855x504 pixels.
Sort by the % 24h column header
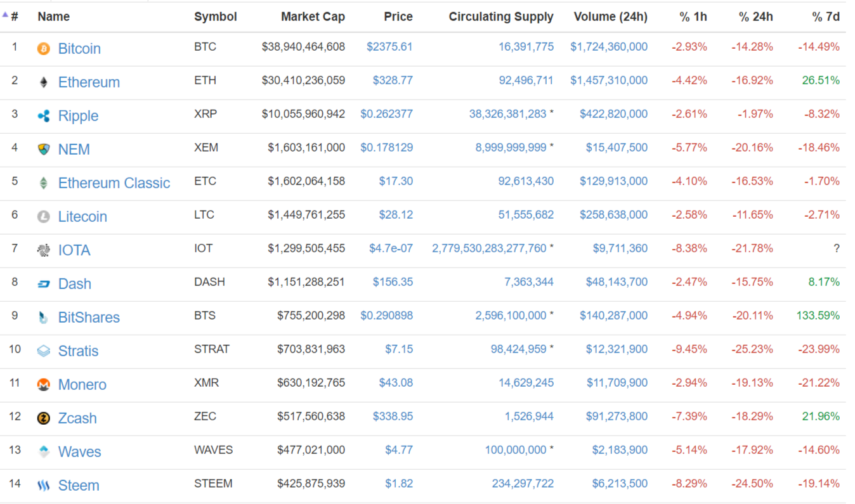click(755, 17)
